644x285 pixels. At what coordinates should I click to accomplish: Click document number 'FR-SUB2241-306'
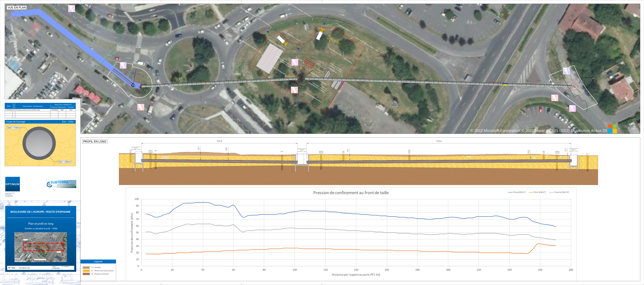[x=24, y=268]
